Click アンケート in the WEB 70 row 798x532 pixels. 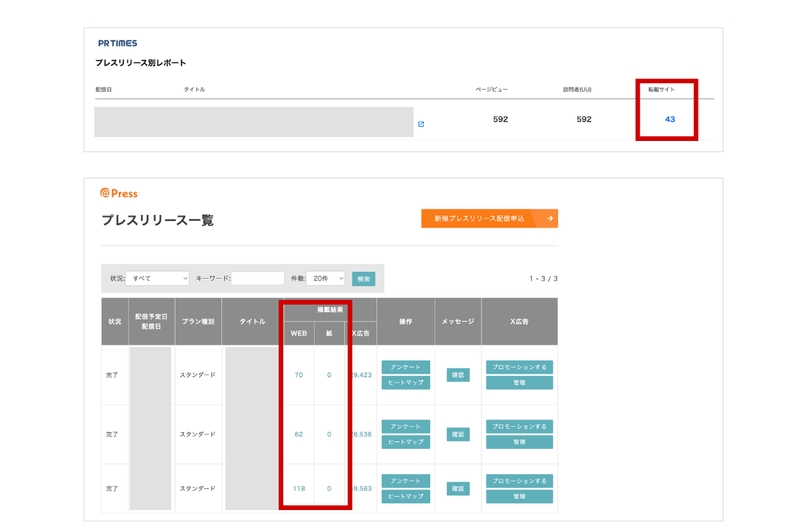tap(406, 367)
